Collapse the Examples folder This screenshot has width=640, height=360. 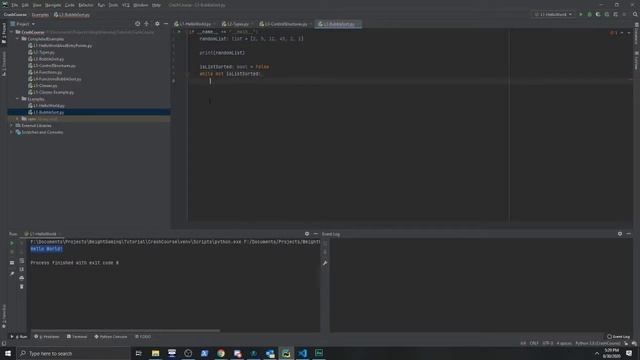pos(18,99)
